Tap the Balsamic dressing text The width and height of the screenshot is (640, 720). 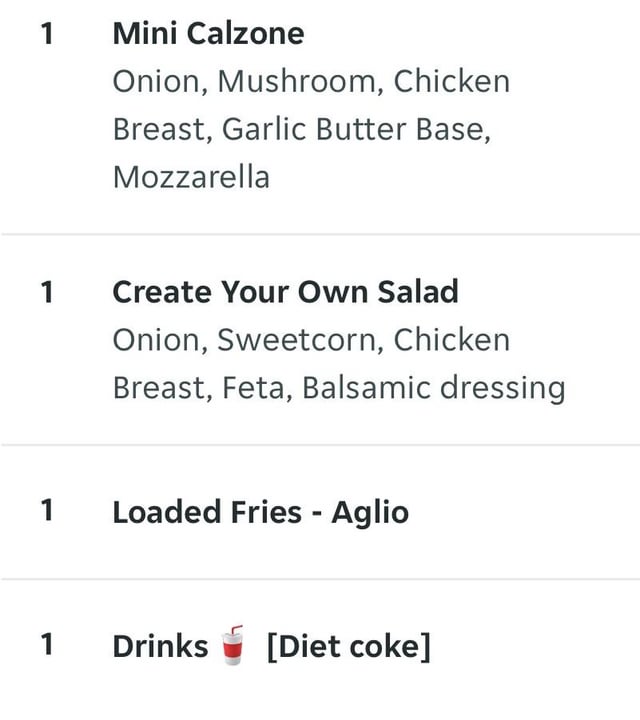pyautogui.click(x=434, y=388)
